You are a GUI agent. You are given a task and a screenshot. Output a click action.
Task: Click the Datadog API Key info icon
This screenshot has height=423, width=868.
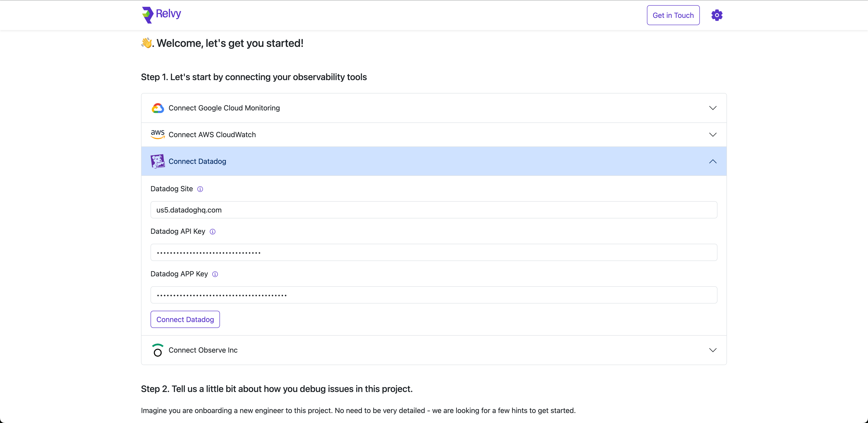pyautogui.click(x=213, y=232)
